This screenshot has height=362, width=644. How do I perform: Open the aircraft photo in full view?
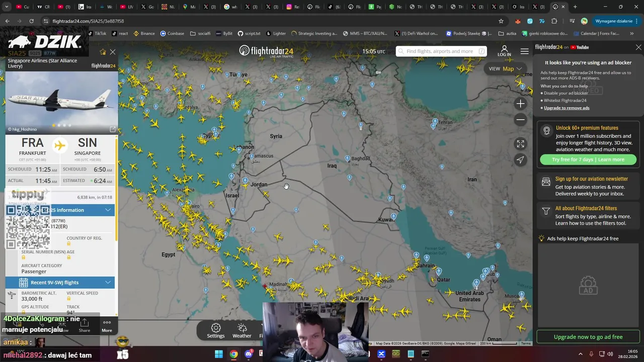point(112,129)
